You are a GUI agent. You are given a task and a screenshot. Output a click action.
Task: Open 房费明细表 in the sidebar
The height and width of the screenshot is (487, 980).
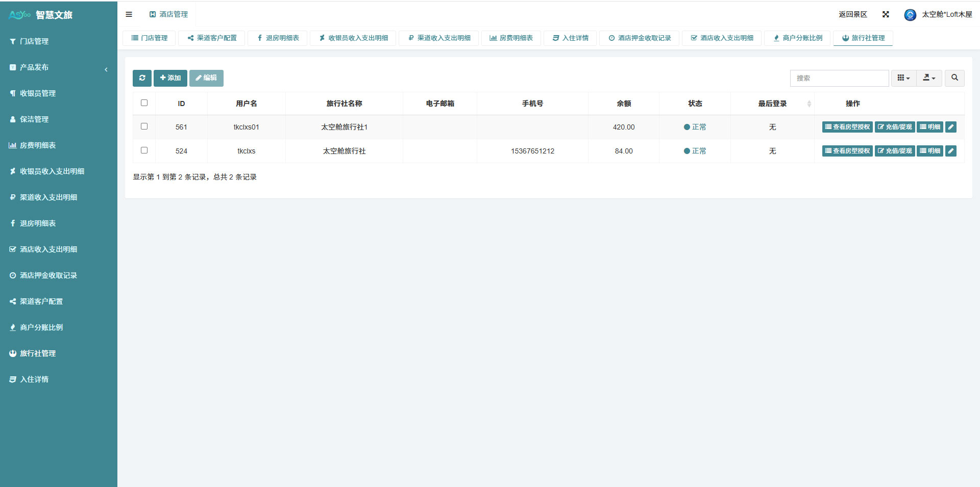tap(59, 145)
